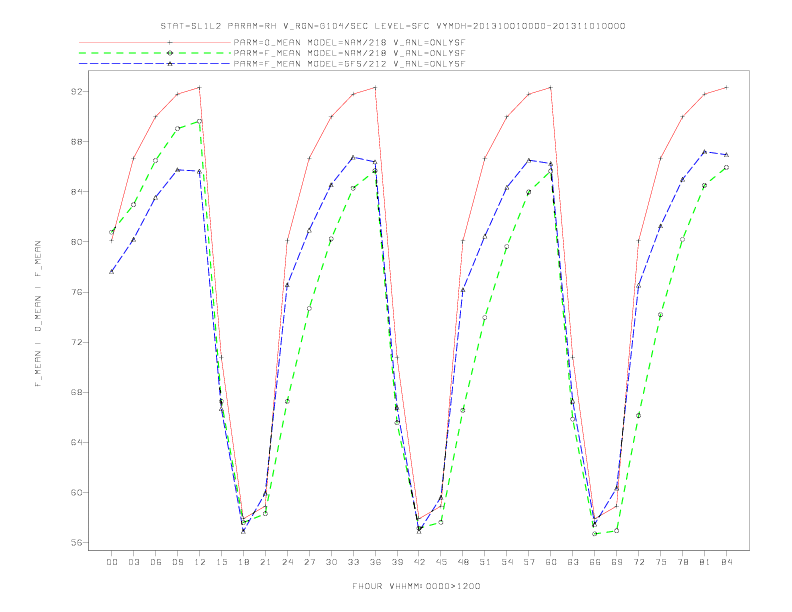Click the y-axis tick label 72
Viewport: 792px width, 612px height.
coord(76,342)
